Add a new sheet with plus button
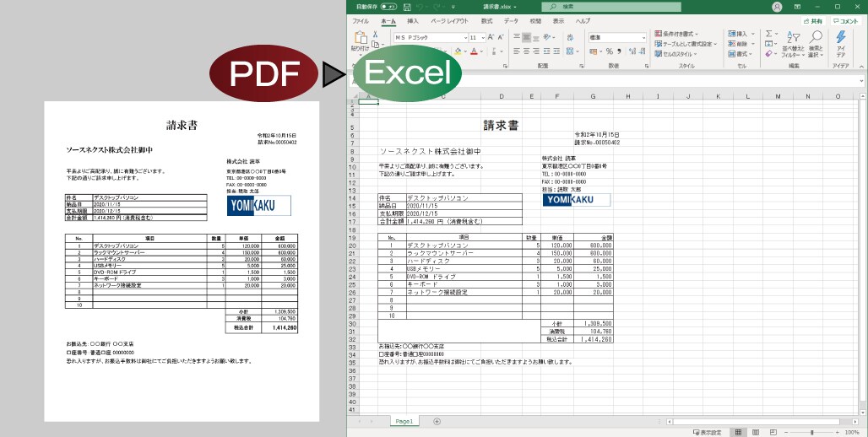The height and width of the screenshot is (437, 868). pyautogui.click(x=437, y=422)
